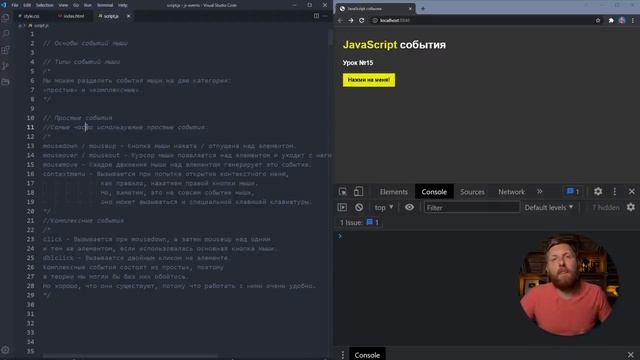This screenshot has width=640, height=360.
Task: Focus the console Filter input field
Action: (472, 207)
